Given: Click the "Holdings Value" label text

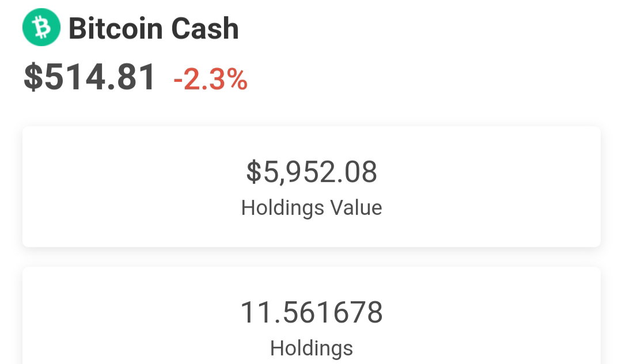Looking at the screenshot, I should (x=312, y=208).
